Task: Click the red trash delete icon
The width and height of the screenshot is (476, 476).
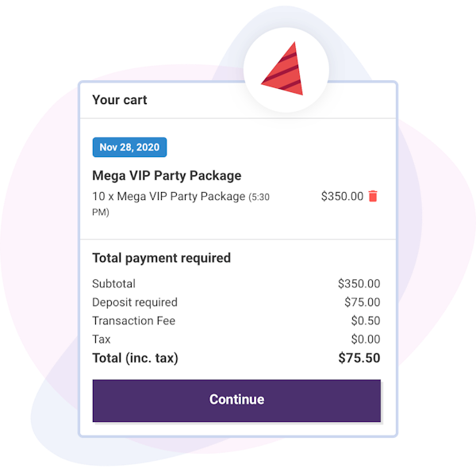Action: [x=373, y=196]
